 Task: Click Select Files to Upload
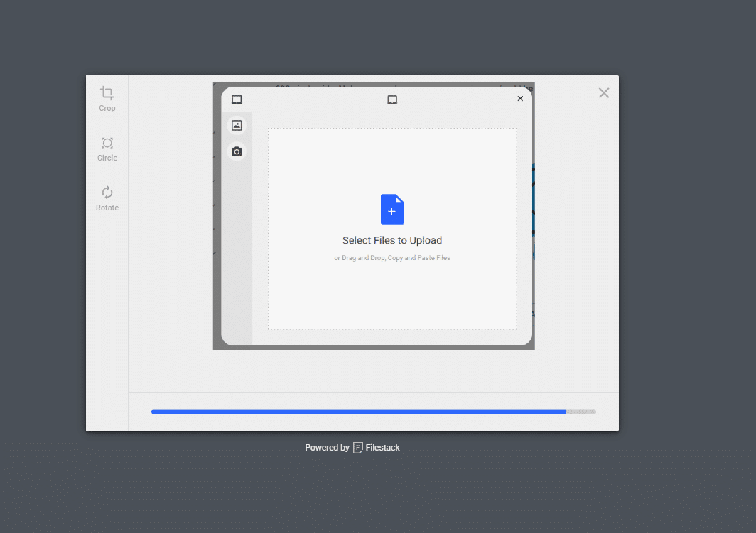pyautogui.click(x=391, y=240)
